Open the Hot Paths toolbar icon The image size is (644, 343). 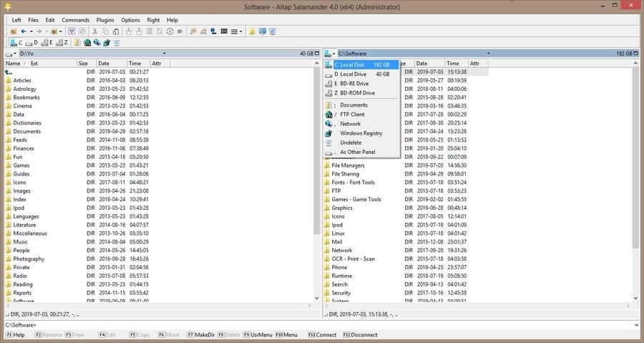(54, 32)
